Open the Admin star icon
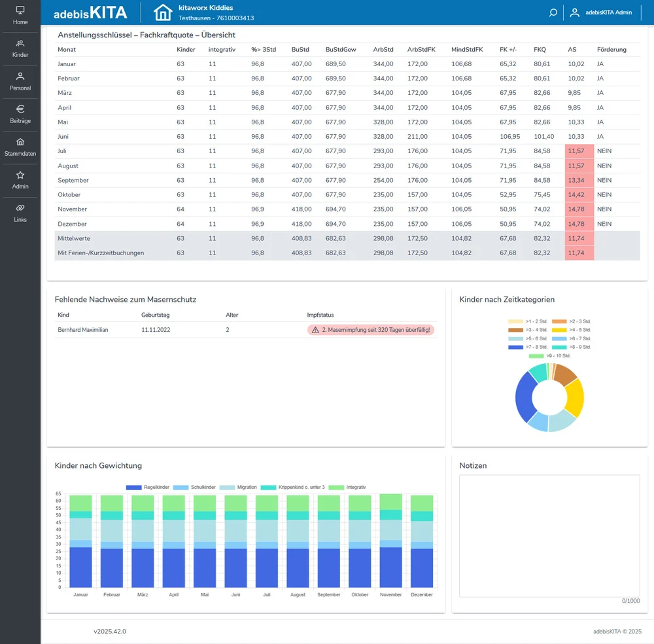Image resolution: width=654 pixels, height=644 pixels. (20, 175)
